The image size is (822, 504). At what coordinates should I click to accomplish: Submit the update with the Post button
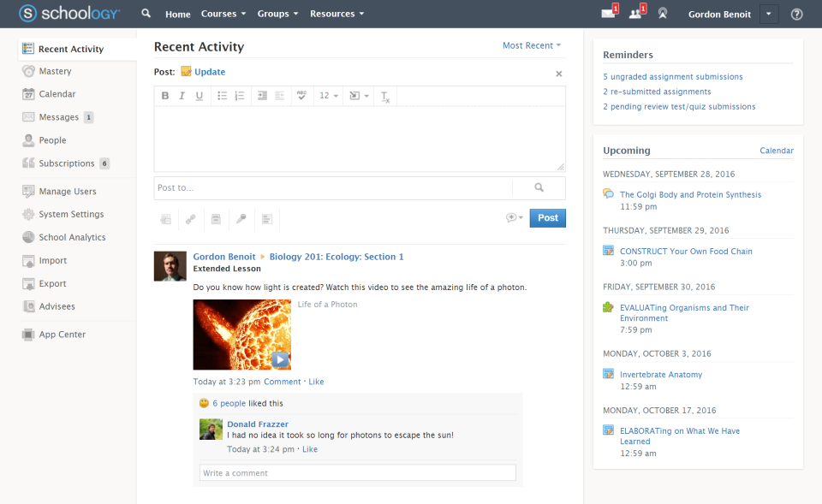547,218
